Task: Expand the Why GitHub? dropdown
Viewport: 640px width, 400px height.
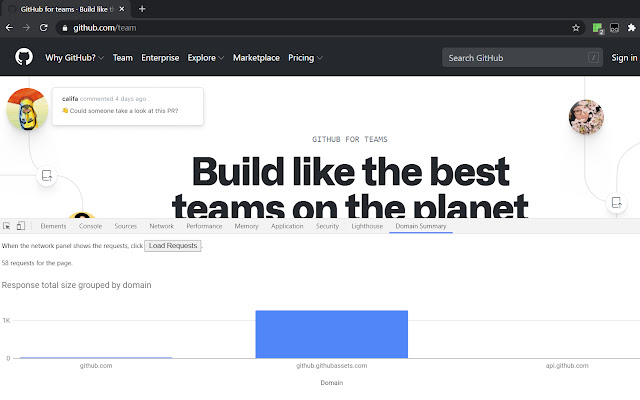Action: 74,58
